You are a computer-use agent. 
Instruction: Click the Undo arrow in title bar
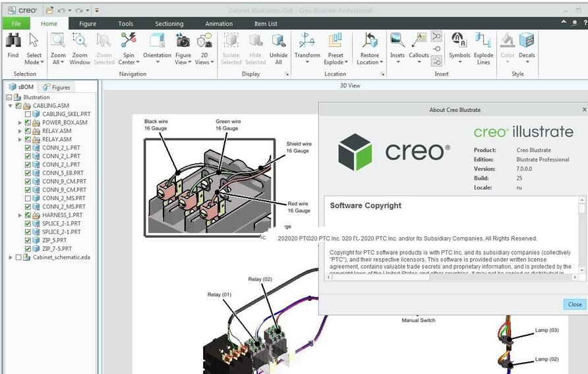coord(62,11)
